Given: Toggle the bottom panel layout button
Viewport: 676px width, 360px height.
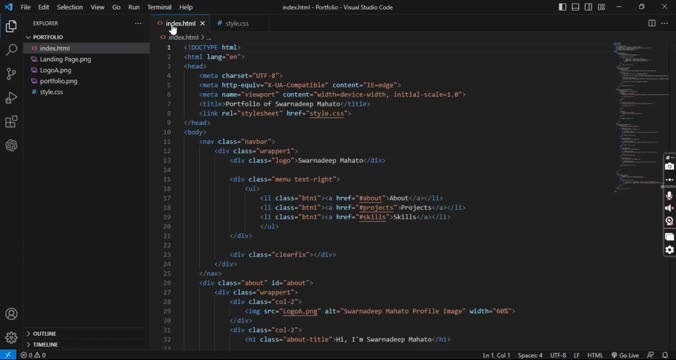Looking at the screenshot, I should pyautogui.click(x=575, y=7).
